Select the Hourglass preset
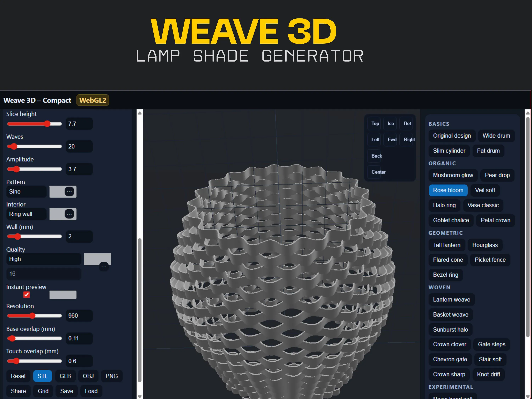The image size is (532, 399). click(485, 245)
